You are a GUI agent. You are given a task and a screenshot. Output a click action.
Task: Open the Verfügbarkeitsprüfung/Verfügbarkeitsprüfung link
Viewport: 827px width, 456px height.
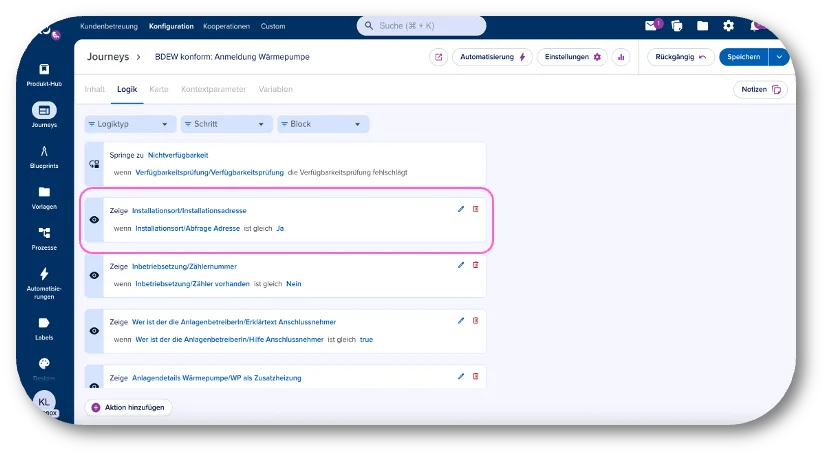[x=209, y=172]
